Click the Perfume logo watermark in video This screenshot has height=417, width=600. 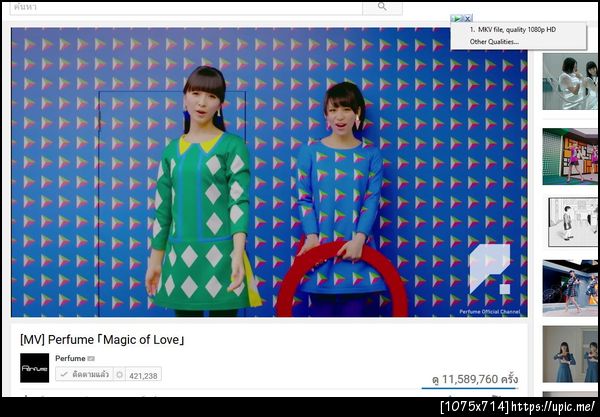(x=490, y=269)
